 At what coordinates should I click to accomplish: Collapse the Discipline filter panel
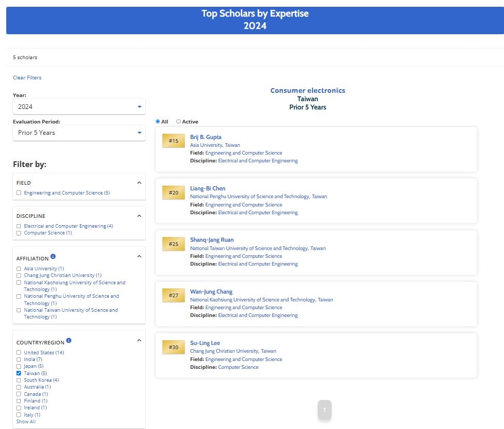(x=139, y=216)
